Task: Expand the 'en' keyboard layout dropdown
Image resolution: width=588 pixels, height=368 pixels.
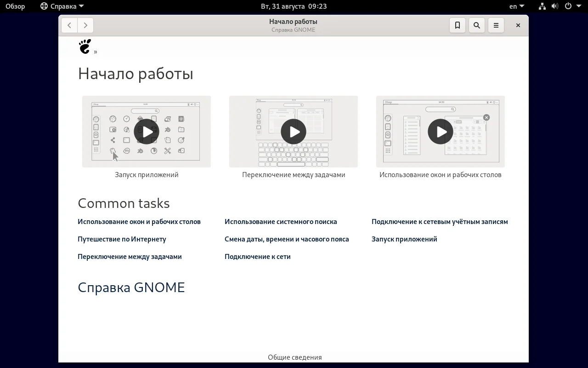Action: (515, 6)
